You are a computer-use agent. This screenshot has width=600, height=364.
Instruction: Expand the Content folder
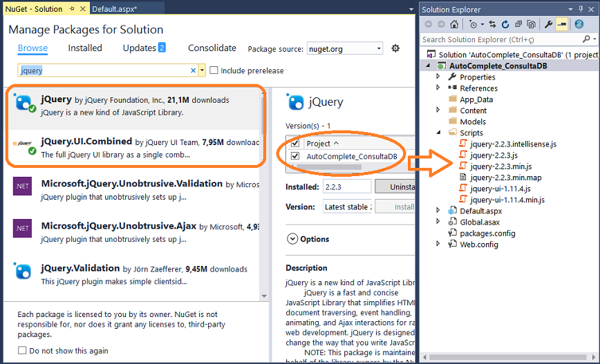(x=438, y=110)
